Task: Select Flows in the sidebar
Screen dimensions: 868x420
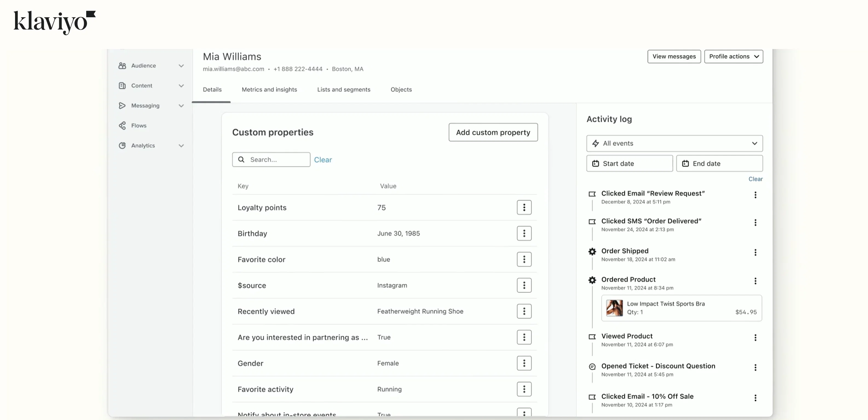Action: (x=139, y=125)
